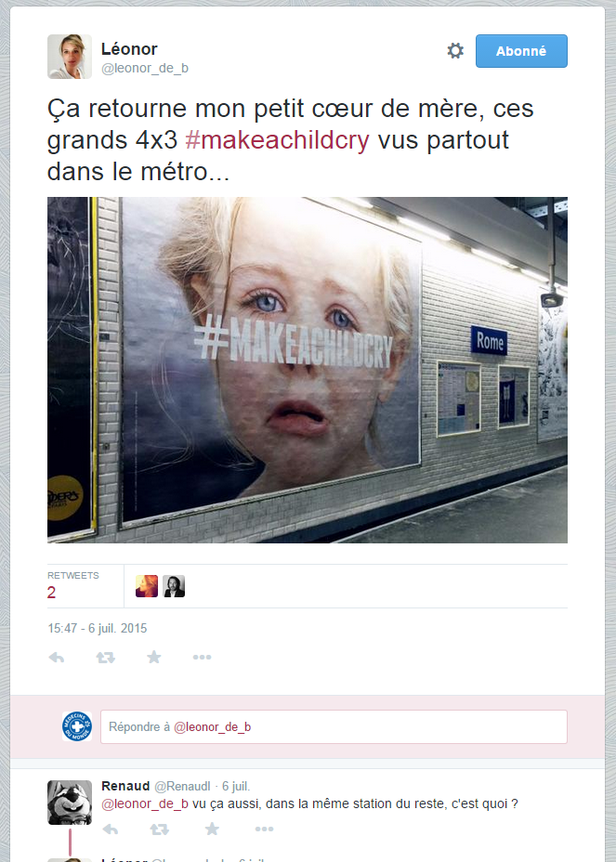This screenshot has width=616, height=862.
Task: Favorite Léonor's tweet with star icon
Action: click(x=154, y=657)
